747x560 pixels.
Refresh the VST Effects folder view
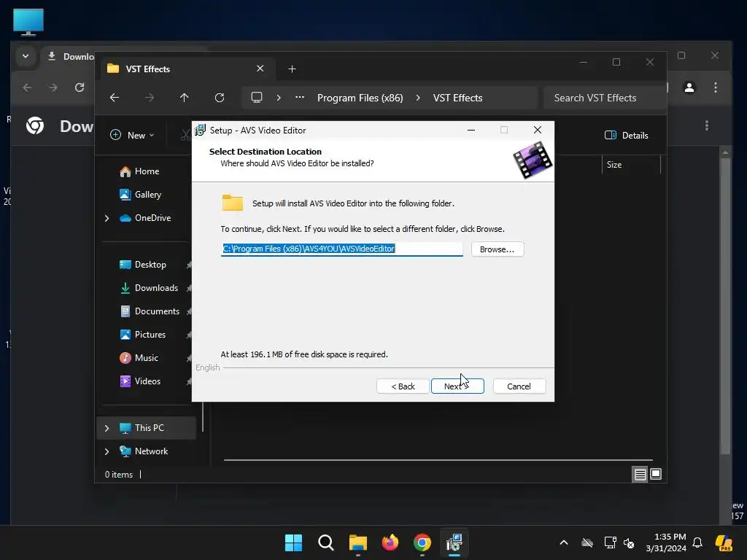click(220, 98)
